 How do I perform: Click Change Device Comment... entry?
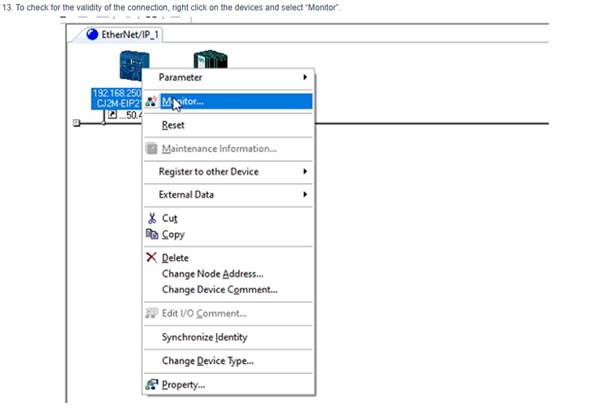pos(228,290)
